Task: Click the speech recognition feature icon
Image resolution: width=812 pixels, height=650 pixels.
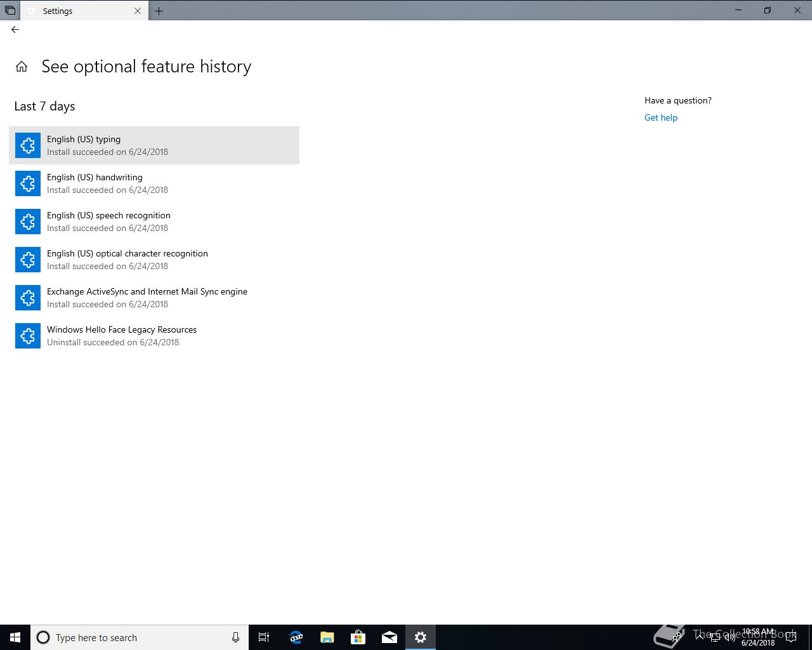Action: pos(28,222)
